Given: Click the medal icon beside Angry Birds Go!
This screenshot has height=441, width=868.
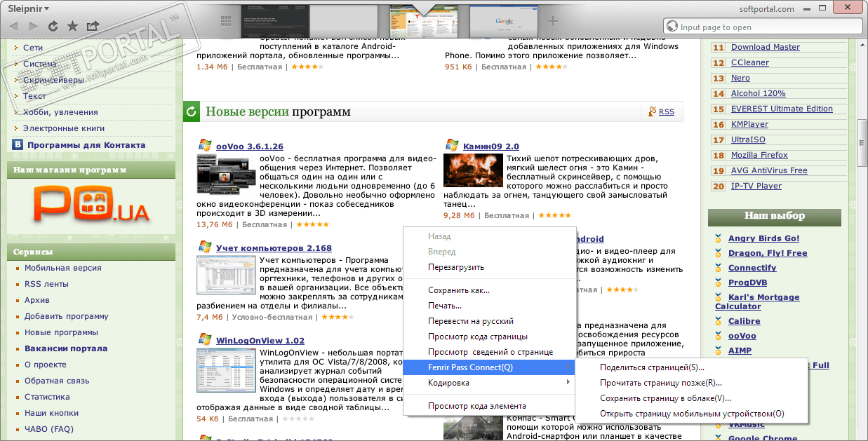Looking at the screenshot, I should pyautogui.click(x=719, y=238).
